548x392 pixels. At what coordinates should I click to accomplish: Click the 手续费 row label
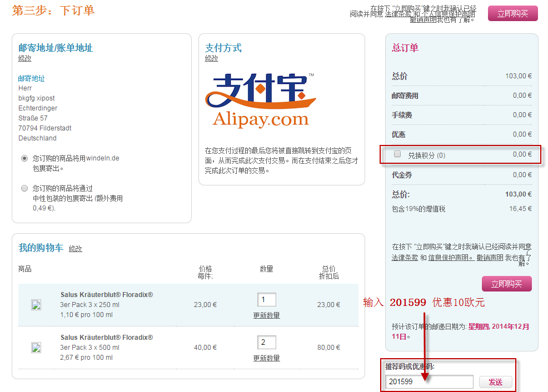402,115
